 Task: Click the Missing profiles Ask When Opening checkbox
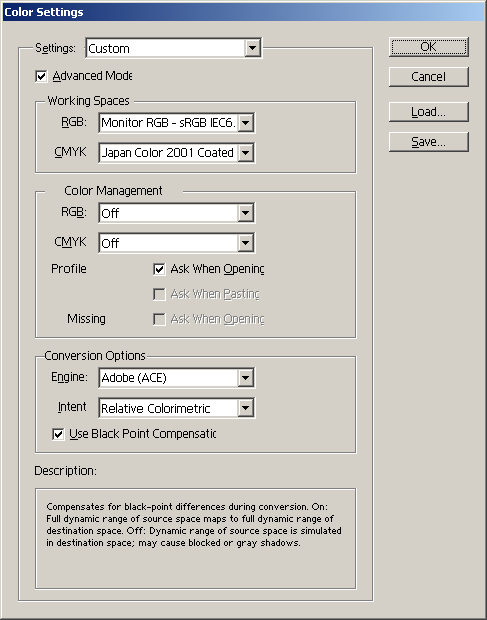(159, 319)
